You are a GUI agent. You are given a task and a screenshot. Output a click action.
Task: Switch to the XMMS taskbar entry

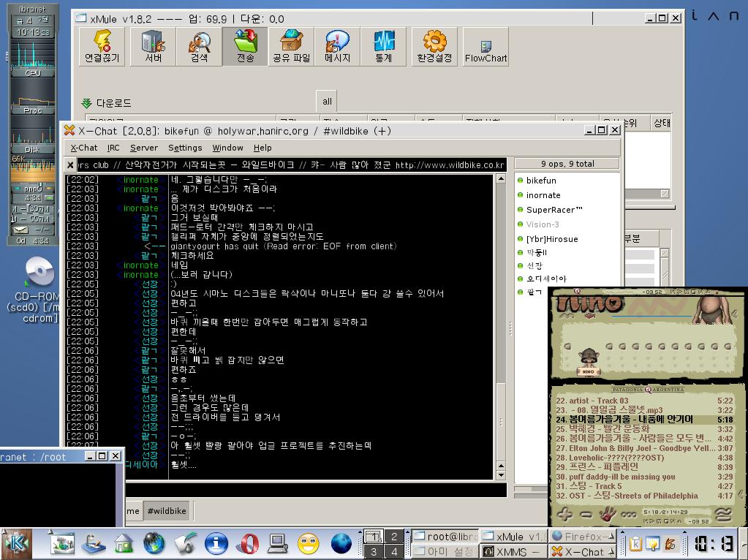pos(513,552)
